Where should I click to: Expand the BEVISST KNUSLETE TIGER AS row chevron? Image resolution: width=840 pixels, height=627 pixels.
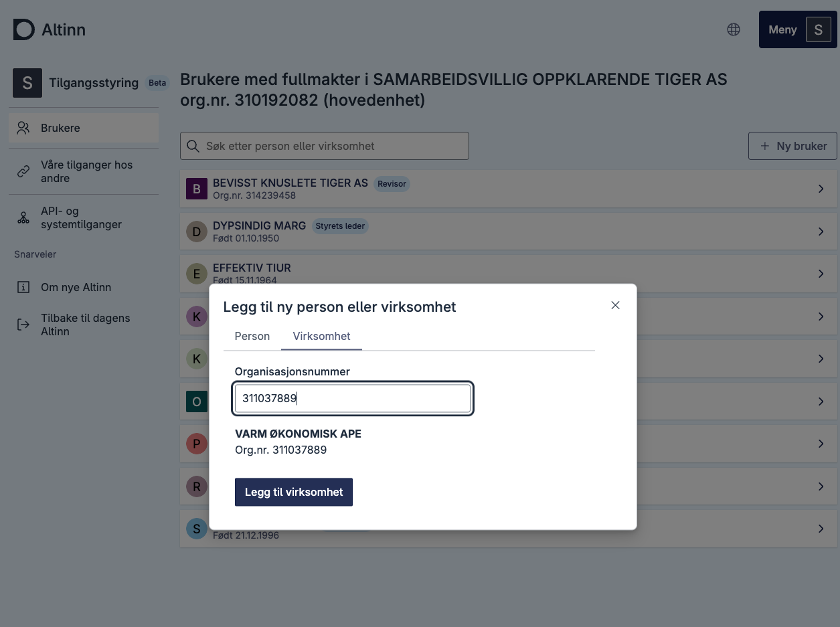(x=821, y=189)
